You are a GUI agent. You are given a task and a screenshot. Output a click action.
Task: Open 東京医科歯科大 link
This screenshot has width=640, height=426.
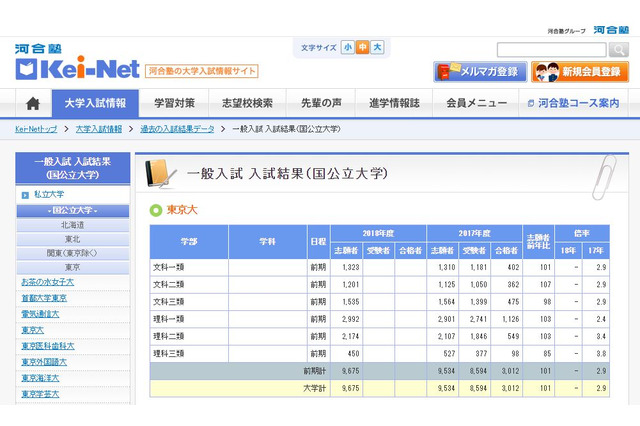tap(48, 346)
